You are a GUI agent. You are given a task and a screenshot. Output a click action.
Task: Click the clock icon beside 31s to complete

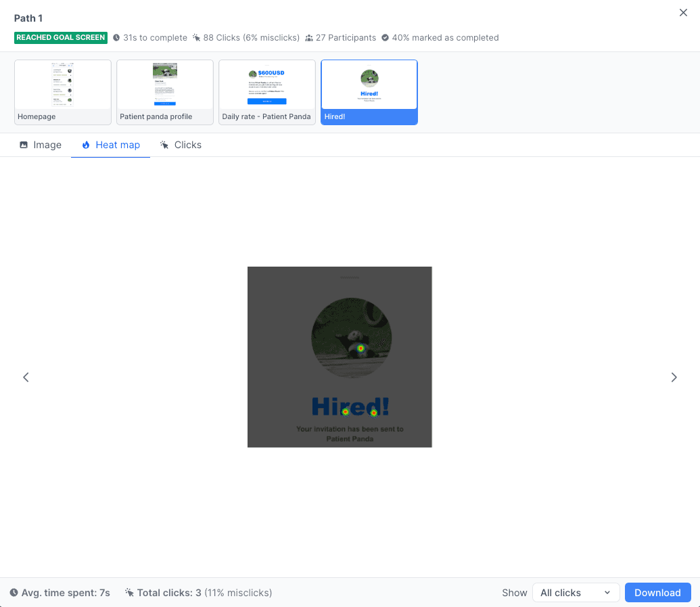[x=116, y=37]
